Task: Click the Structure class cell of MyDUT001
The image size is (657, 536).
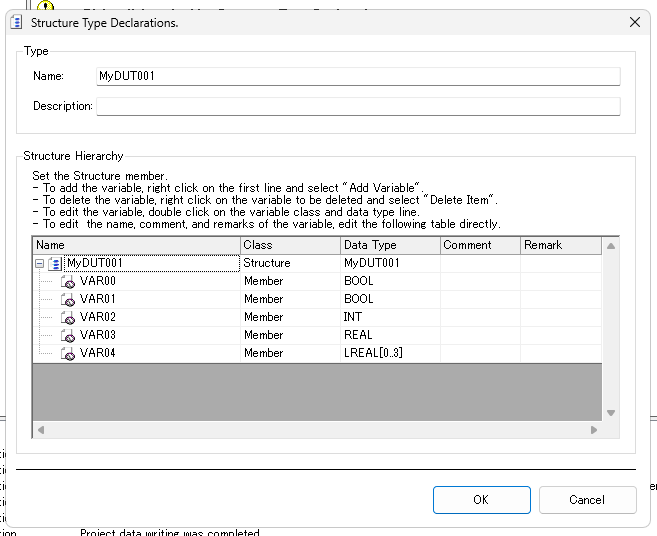Action: tap(290, 263)
